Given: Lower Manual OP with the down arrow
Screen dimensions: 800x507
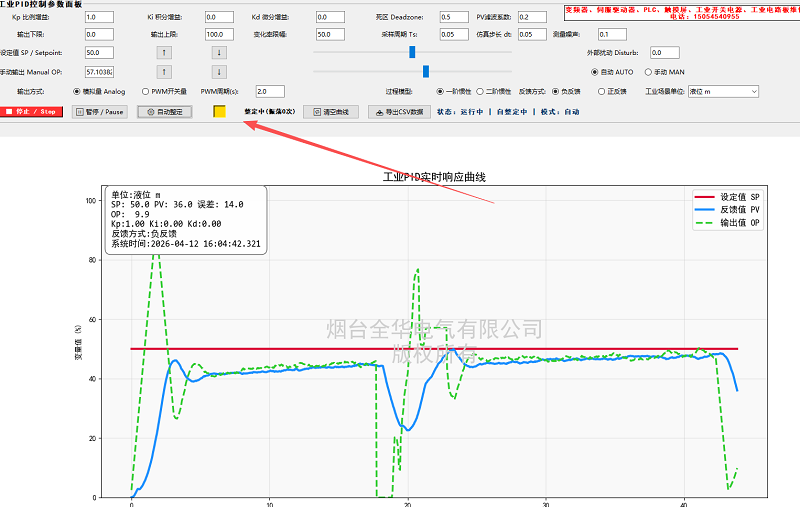Looking at the screenshot, I should click(x=219, y=72).
